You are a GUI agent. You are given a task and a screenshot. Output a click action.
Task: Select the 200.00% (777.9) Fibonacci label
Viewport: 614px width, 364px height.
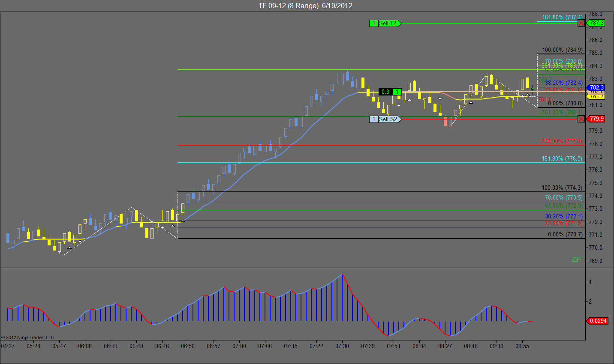tap(562, 141)
